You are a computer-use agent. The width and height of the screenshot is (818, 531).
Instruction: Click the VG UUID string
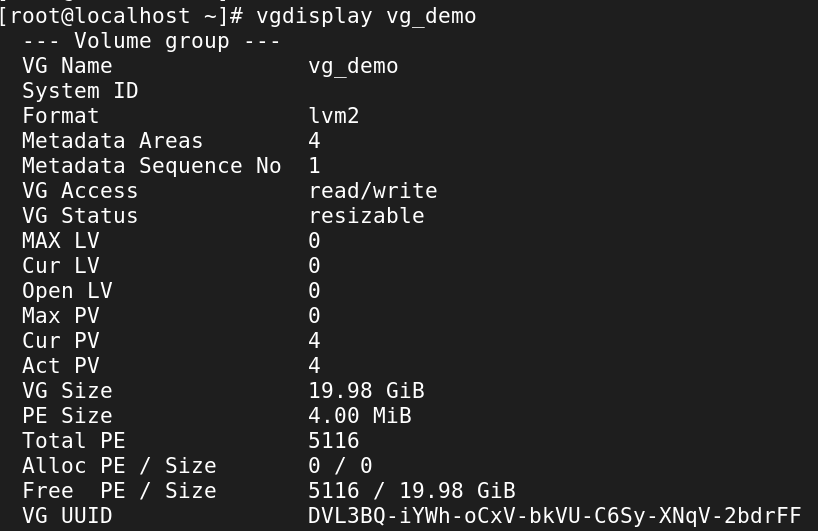554,516
